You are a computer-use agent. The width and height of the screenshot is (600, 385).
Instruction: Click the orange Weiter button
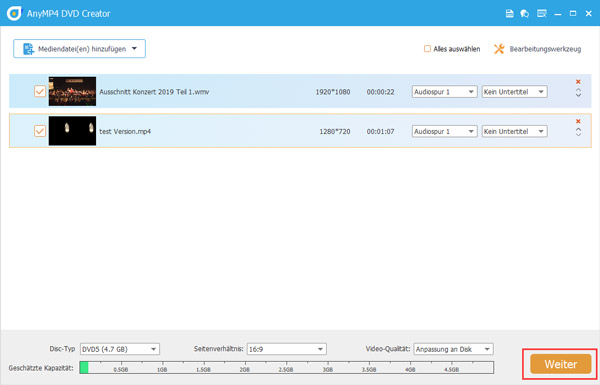pyautogui.click(x=561, y=364)
